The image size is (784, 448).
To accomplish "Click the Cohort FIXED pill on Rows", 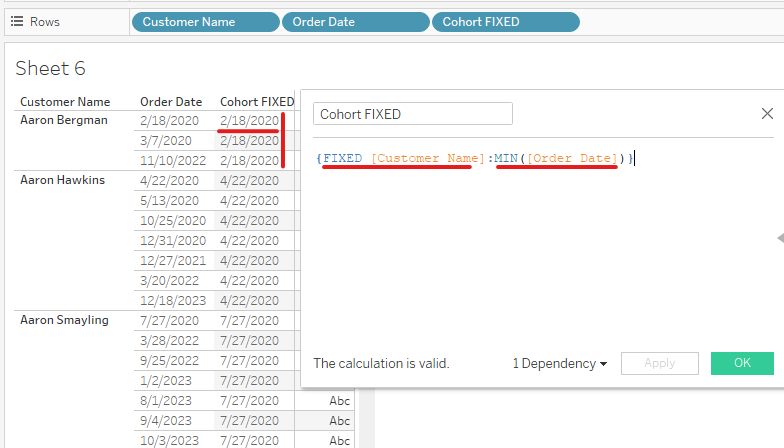I will [x=506, y=22].
